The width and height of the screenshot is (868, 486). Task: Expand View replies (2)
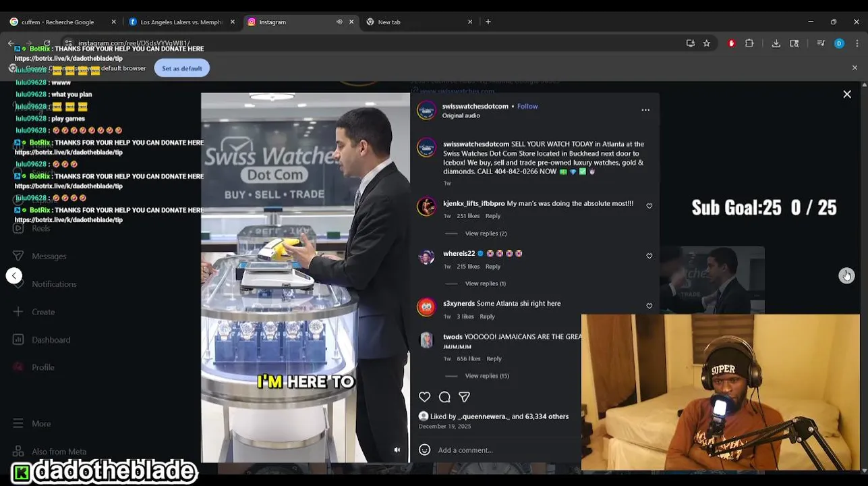point(486,234)
